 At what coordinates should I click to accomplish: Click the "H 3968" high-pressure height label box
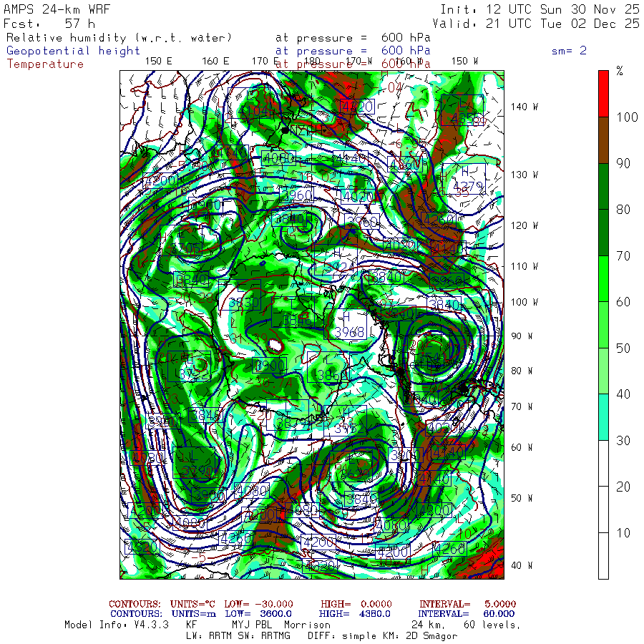[346, 324]
